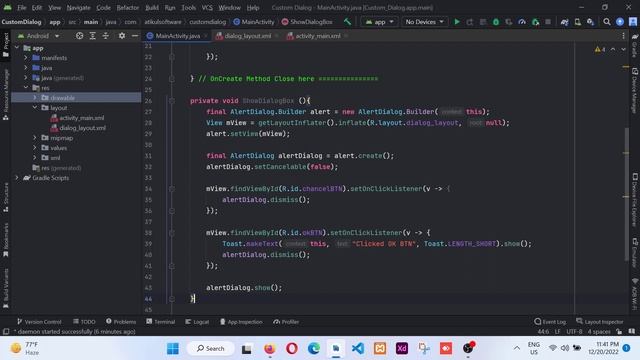Open Device Manager icon in main toolbar

tap(578, 22)
